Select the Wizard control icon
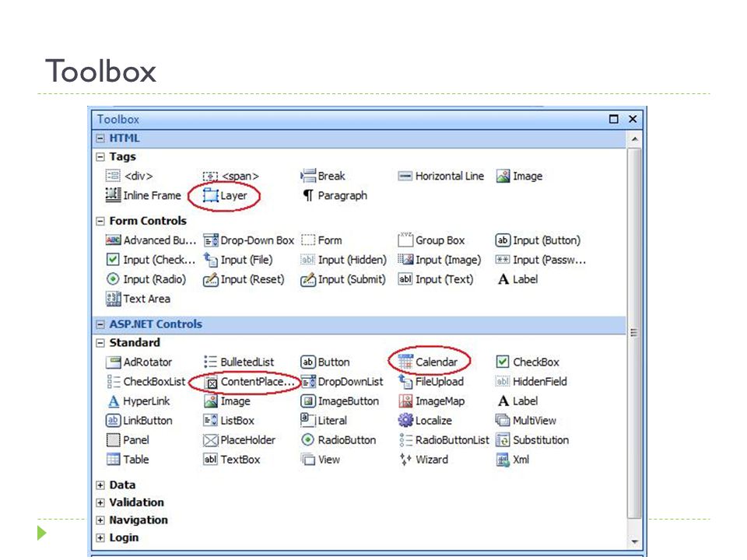Screen dimensions: 747x560 click(405, 460)
